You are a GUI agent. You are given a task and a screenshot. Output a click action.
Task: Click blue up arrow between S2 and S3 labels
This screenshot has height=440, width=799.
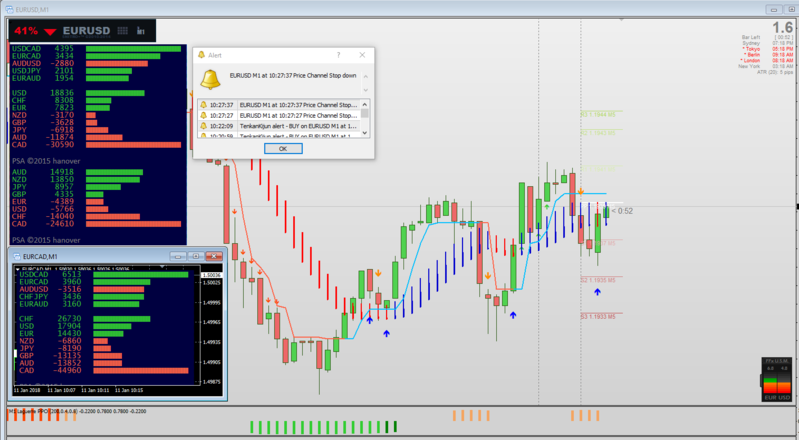click(x=597, y=292)
